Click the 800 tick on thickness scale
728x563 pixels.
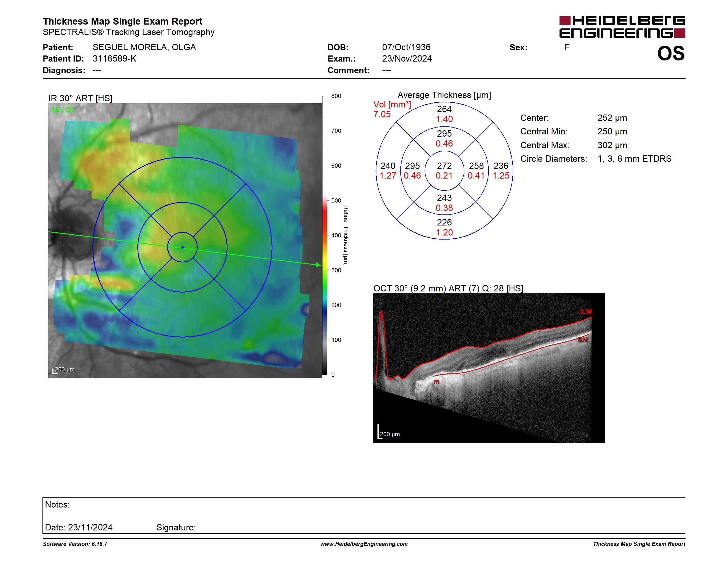(336, 96)
